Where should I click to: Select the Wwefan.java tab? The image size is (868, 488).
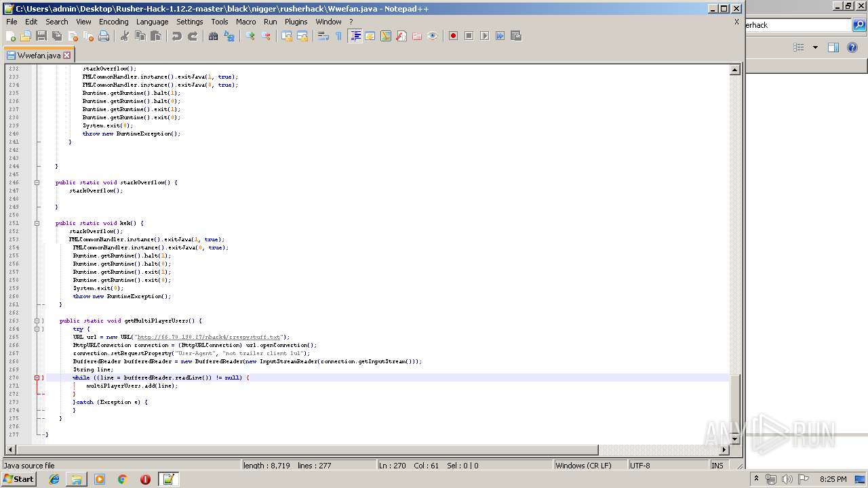pyautogui.click(x=39, y=56)
